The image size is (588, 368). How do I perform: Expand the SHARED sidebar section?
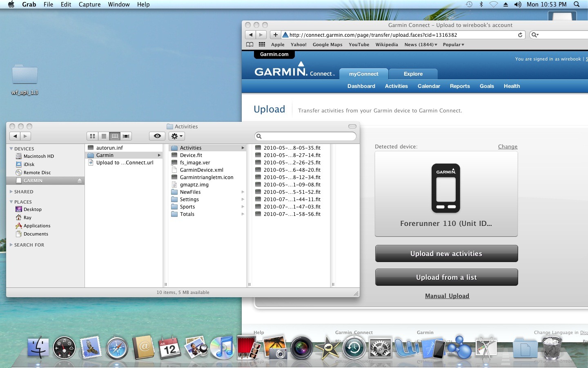tap(11, 191)
